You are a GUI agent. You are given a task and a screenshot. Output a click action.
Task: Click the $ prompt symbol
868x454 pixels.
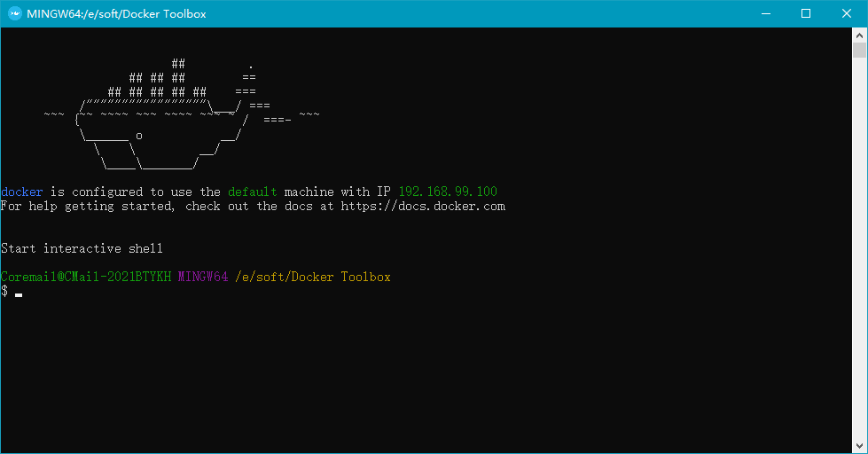[x=4, y=291]
